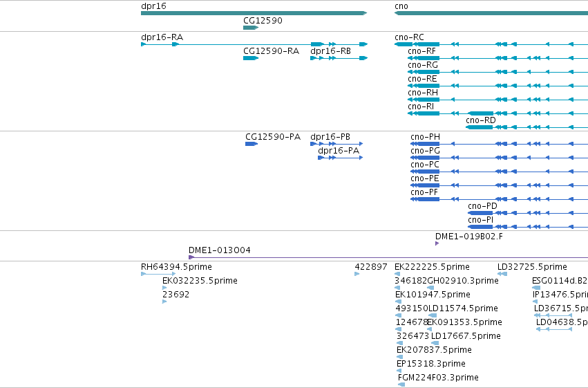Viewport: 588px width, 388px height.
Task: Click the EK091353.5prime EST label
Action: click(465, 323)
